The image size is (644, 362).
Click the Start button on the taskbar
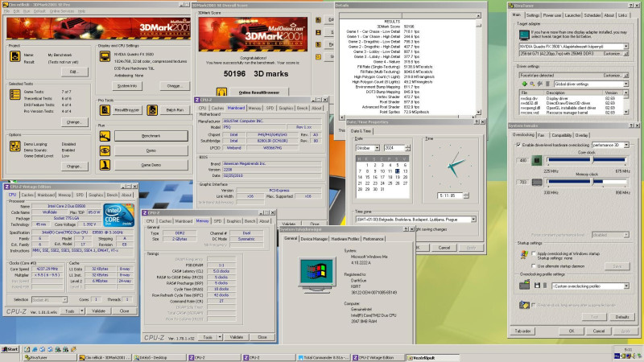tap(10, 349)
